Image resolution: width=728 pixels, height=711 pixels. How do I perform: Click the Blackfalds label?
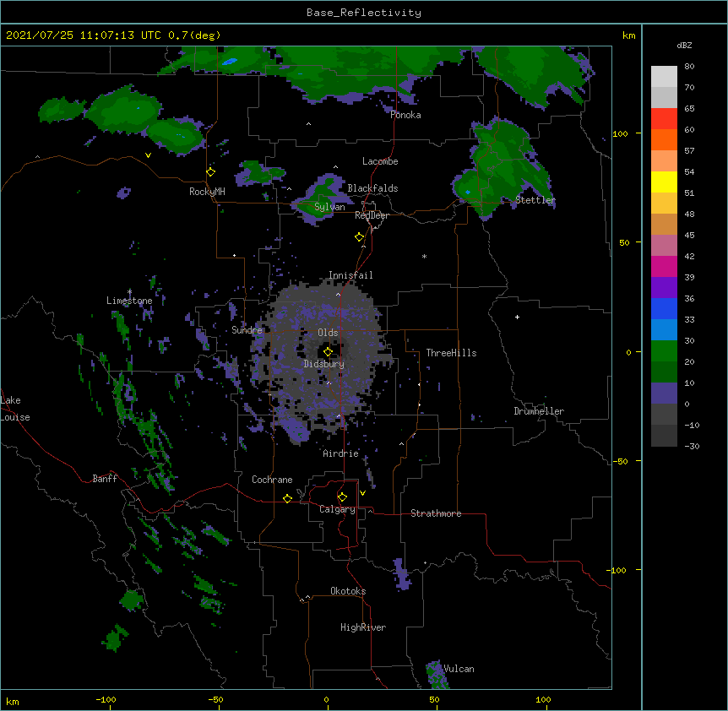pos(372,188)
